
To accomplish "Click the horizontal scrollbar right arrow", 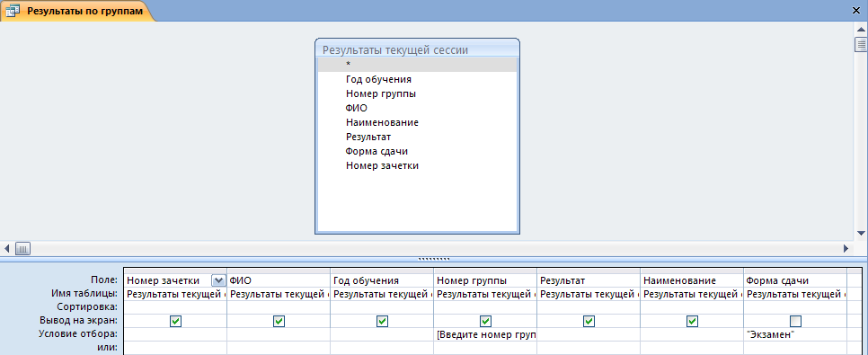I will 846,248.
